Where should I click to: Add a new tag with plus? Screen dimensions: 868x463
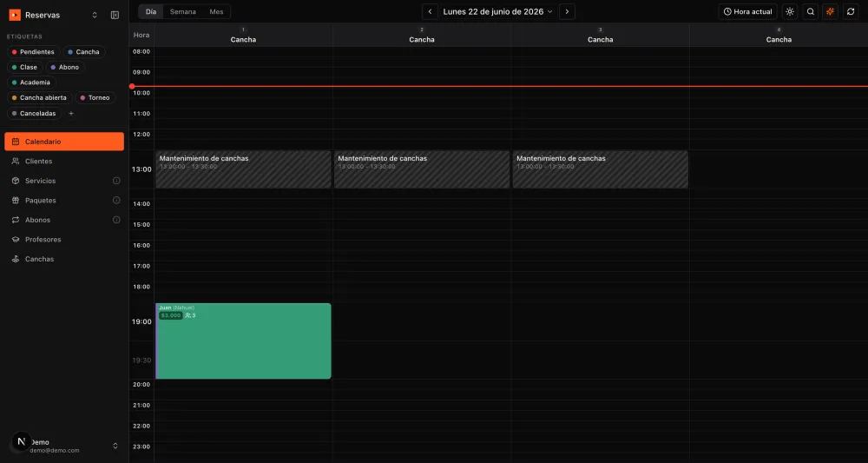[71, 114]
